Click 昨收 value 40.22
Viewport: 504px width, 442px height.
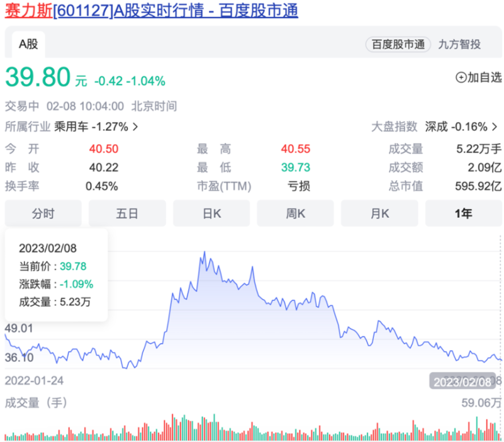104,167
